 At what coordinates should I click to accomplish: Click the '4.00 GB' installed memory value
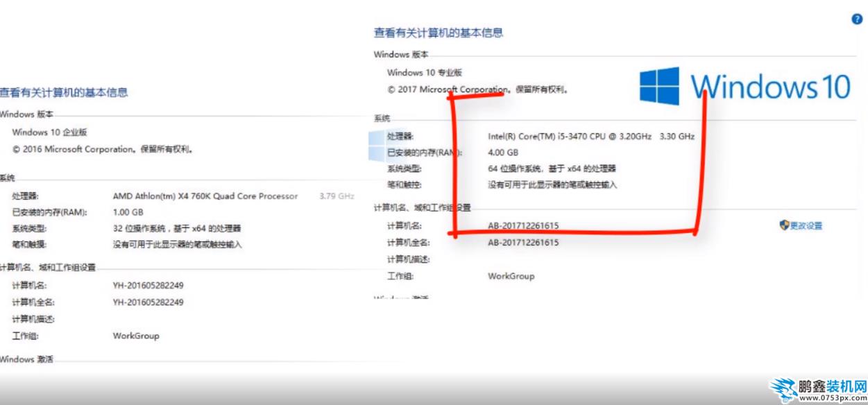click(503, 153)
